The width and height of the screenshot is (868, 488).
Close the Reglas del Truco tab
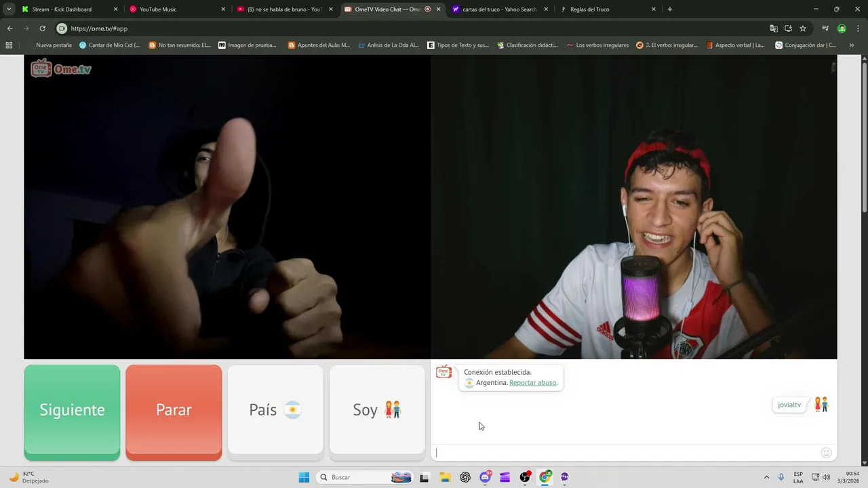(x=653, y=9)
